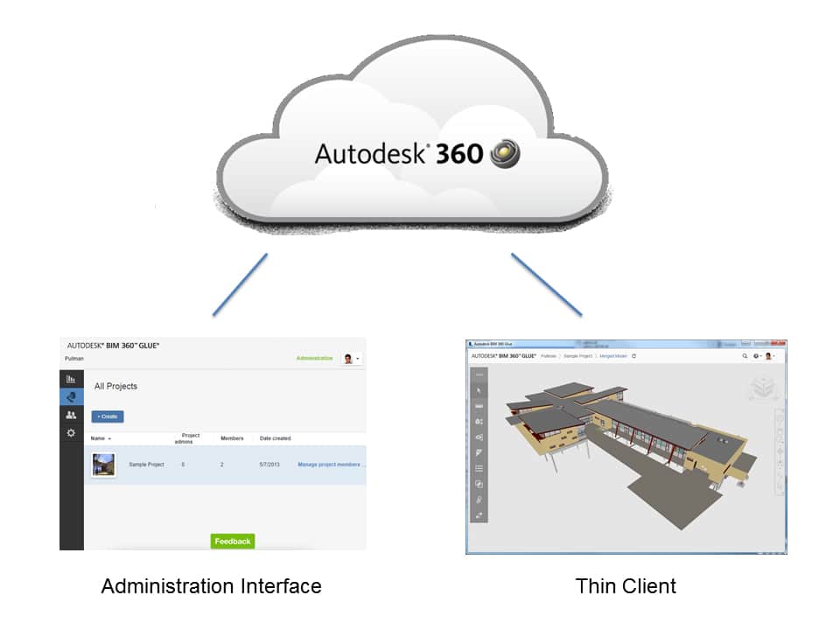
Task: Open the Members people icon in sidebar
Action: click(x=71, y=415)
